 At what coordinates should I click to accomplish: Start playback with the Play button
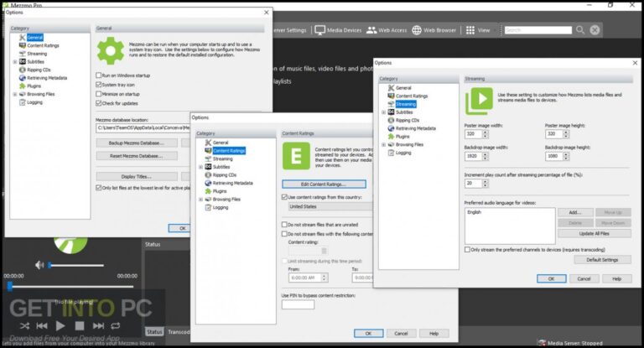point(60,326)
